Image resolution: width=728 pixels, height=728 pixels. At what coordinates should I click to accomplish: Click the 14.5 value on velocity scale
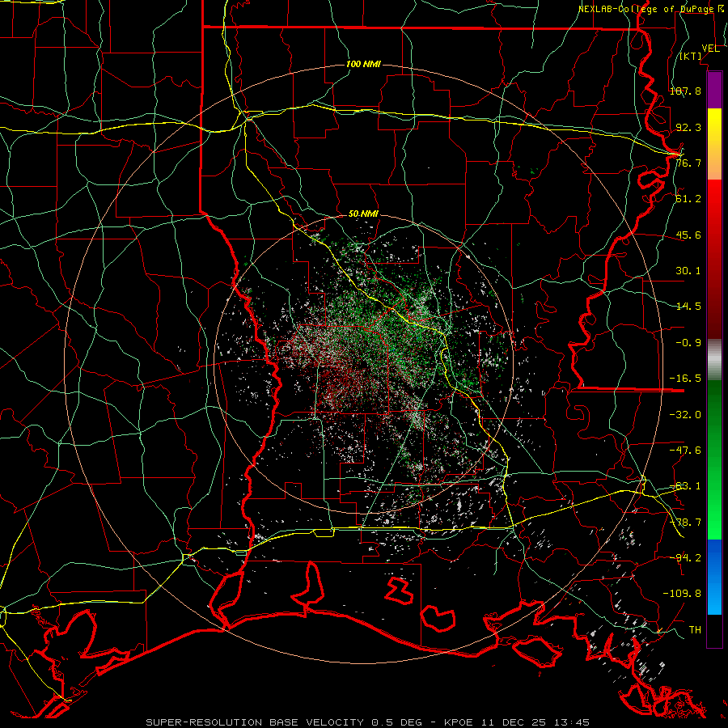[688, 307]
